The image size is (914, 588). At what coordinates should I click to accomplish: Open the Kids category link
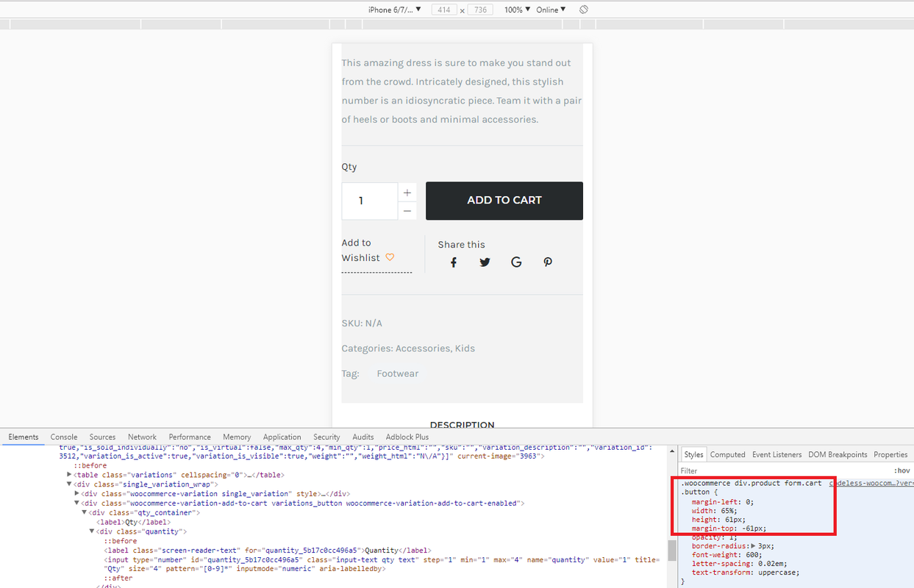tap(465, 348)
